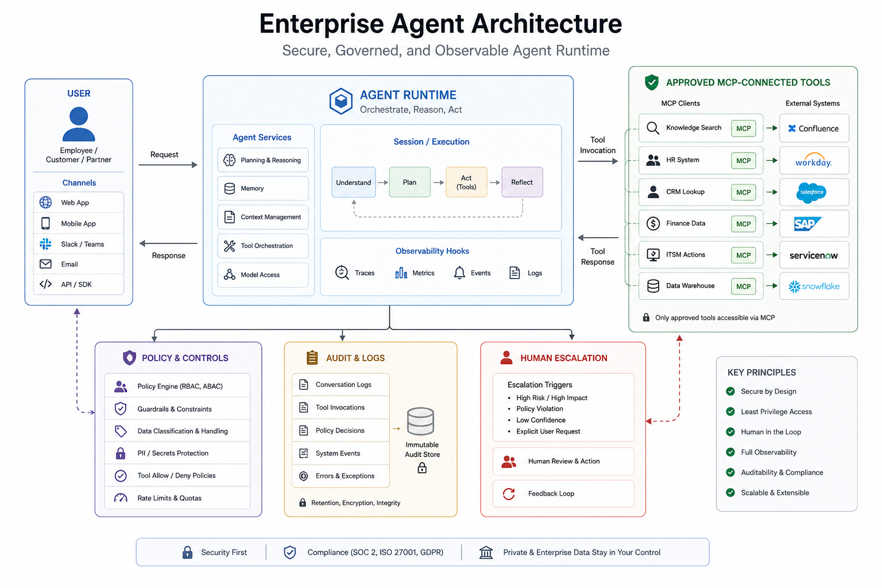The height and width of the screenshot is (588, 882).
Task: Click the PII / Secrets lock icon
Action: click(x=121, y=453)
